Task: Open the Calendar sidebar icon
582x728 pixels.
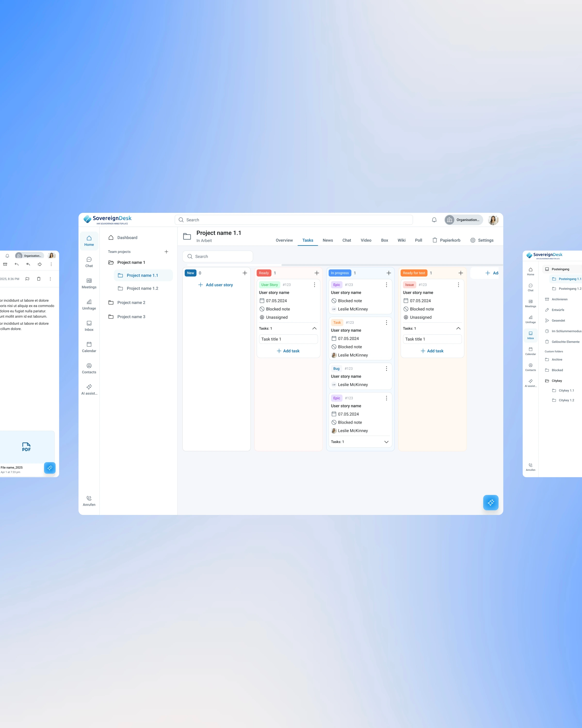Action: pos(89,347)
